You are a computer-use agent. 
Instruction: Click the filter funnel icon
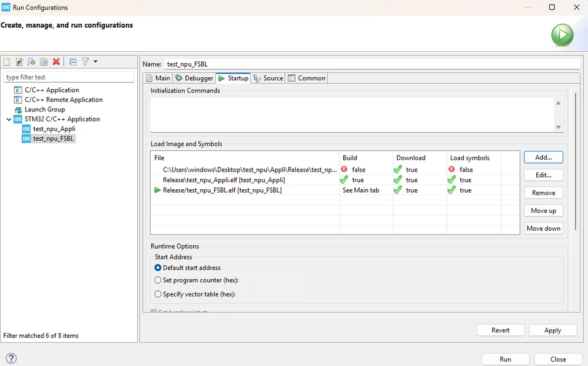(x=85, y=61)
